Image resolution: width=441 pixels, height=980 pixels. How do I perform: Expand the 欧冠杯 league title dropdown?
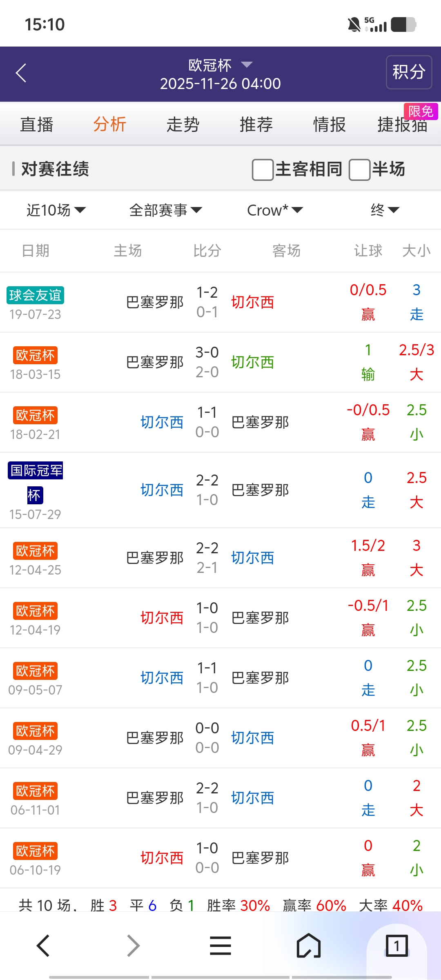220,65
